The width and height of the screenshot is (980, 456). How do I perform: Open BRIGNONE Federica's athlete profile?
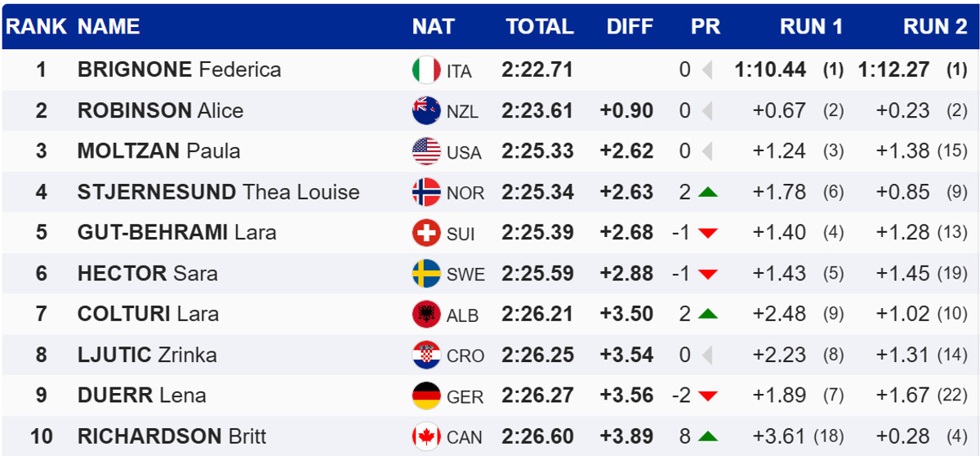click(x=179, y=69)
